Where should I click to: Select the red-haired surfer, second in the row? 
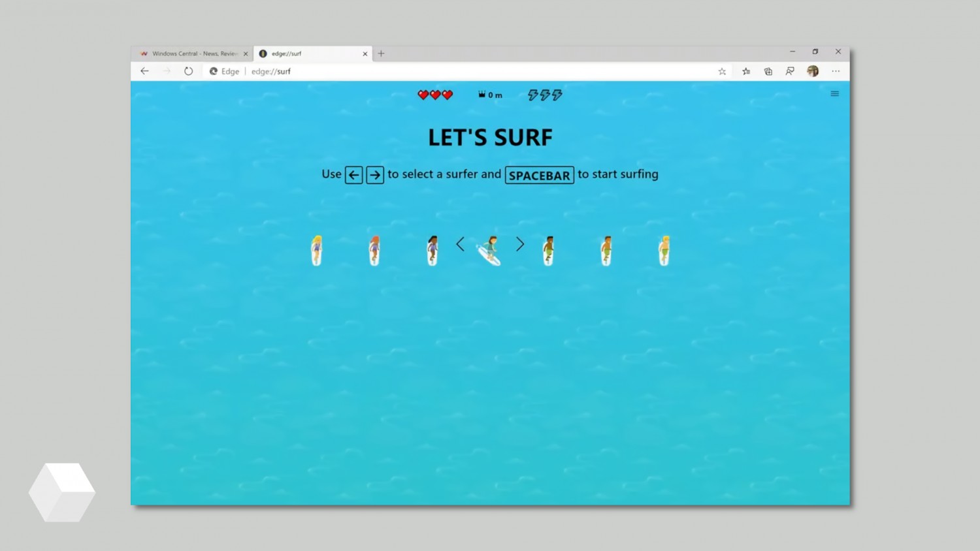pyautogui.click(x=374, y=250)
